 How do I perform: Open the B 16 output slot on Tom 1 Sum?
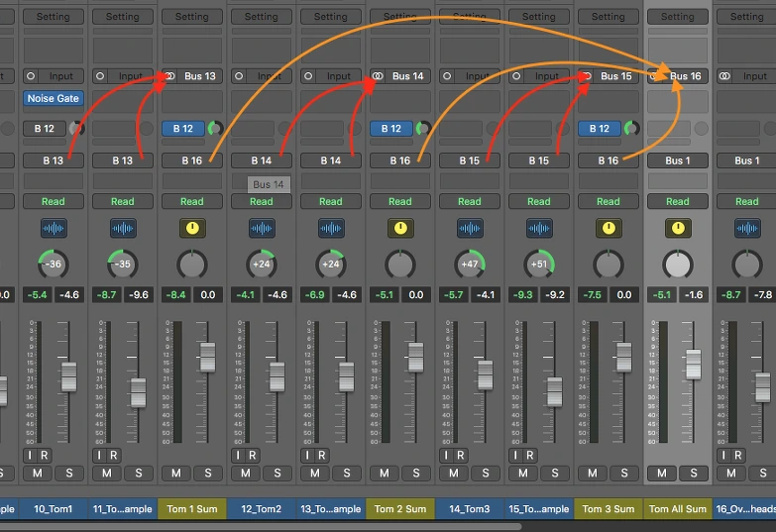coord(192,160)
